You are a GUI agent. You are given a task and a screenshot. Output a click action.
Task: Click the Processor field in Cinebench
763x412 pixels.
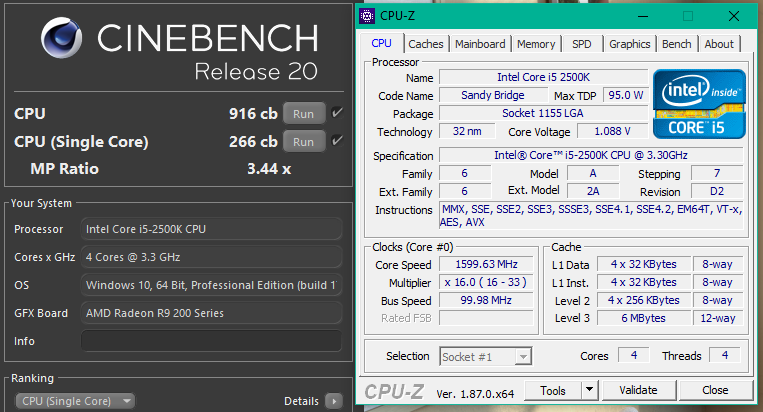point(211,229)
